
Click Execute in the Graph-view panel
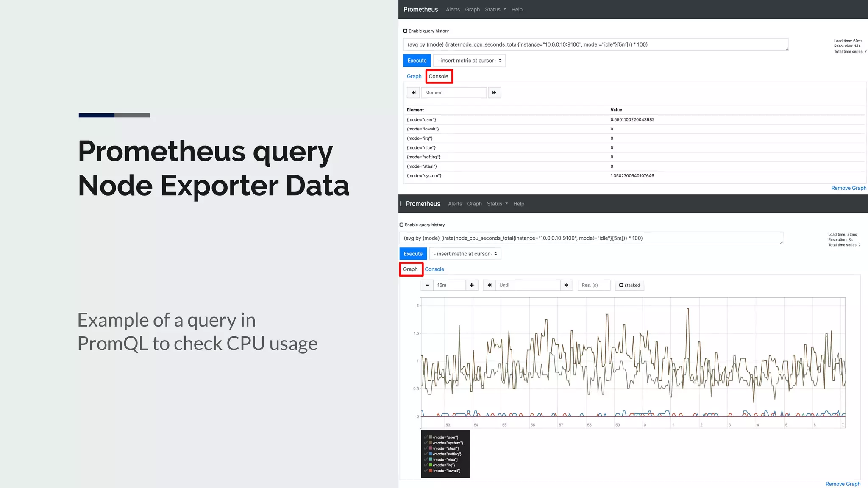[x=413, y=254]
